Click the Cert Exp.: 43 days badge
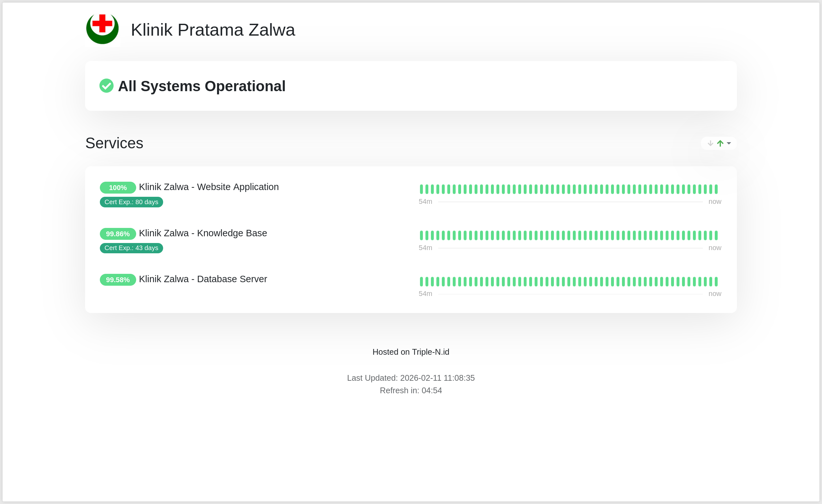The width and height of the screenshot is (822, 504). point(131,248)
